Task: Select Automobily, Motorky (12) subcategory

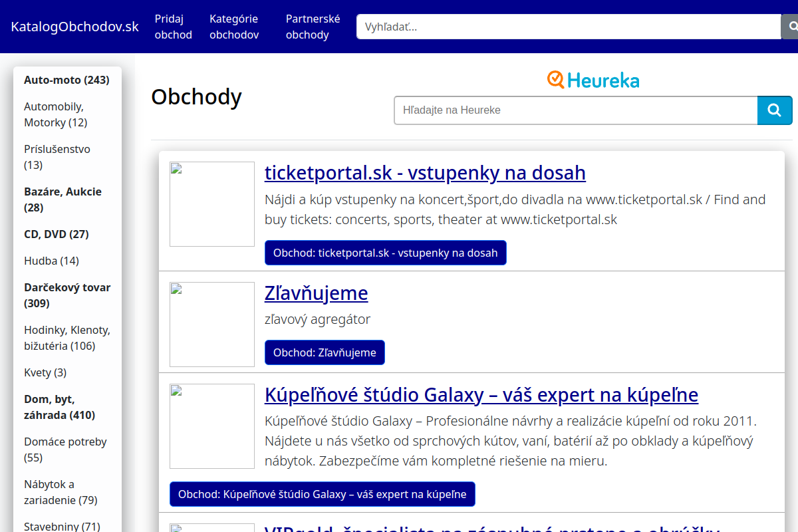Action: tap(56, 114)
